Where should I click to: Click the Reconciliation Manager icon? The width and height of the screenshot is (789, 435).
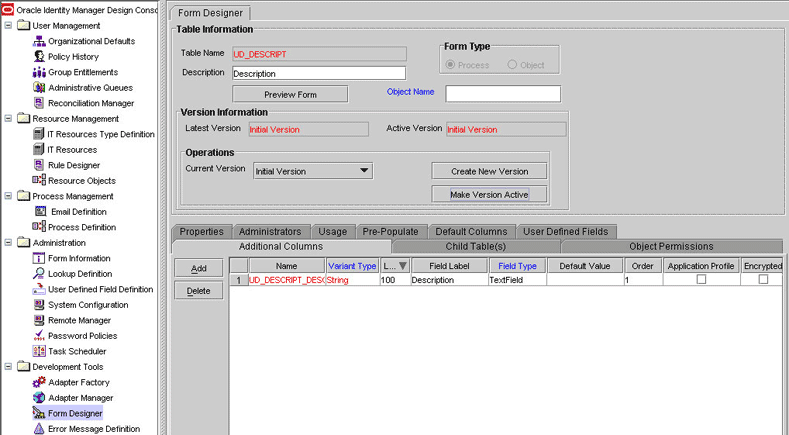[39, 103]
